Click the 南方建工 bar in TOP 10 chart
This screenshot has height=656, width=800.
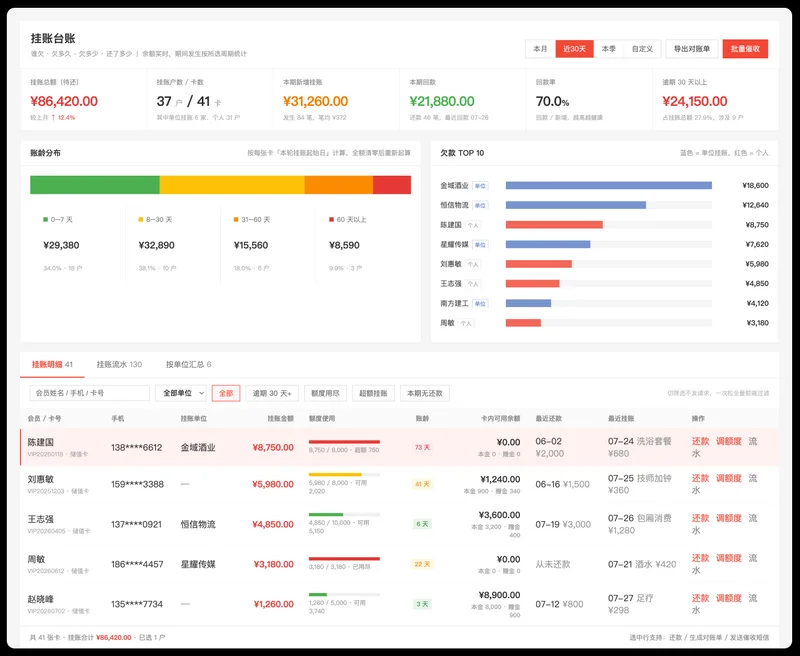[x=528, y=303]
